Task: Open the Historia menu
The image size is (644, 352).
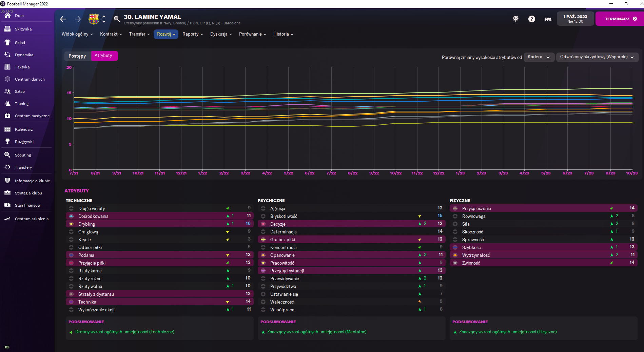Action: [x=283, y=34]
